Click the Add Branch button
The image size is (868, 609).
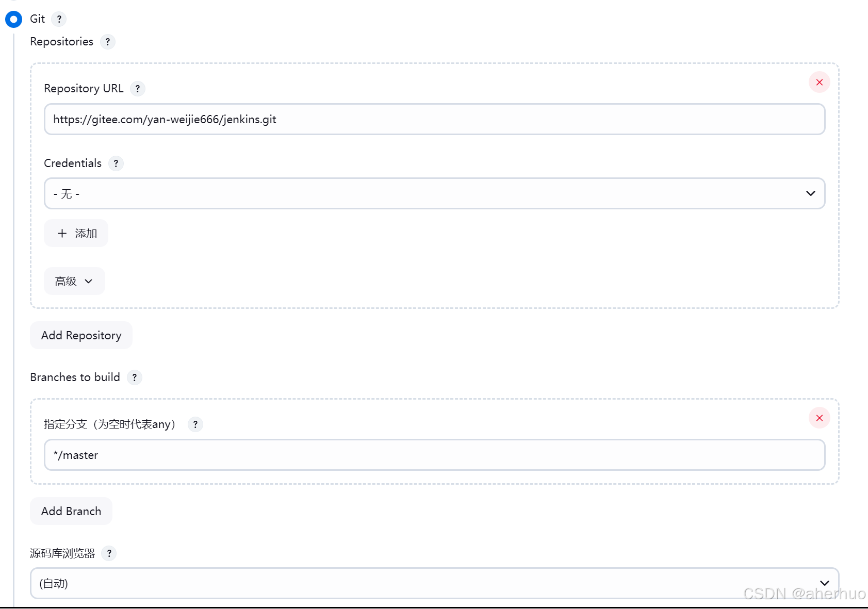[x=71, y=511]
